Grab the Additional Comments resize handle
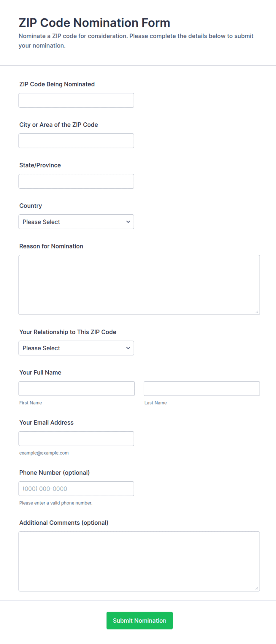Image resolution: width=276 pixels, height=644 pixels. coord(257,588)
